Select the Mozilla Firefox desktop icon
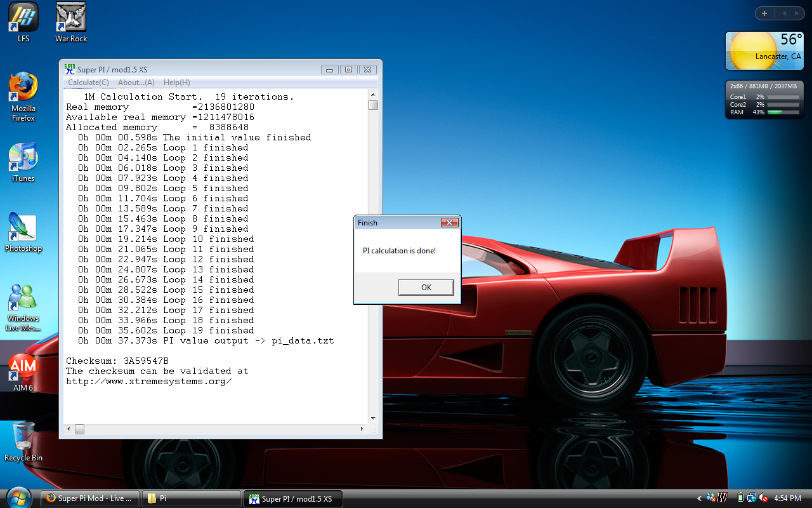812x508 pixels. [x=23, y=97]
